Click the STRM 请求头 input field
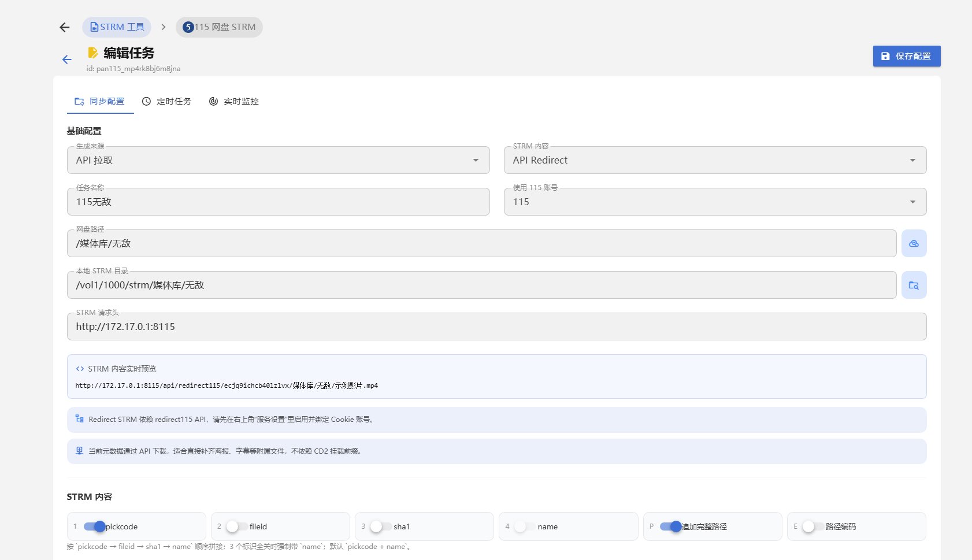The height and width of the screenshot is (560, 972). pos(497,327)
